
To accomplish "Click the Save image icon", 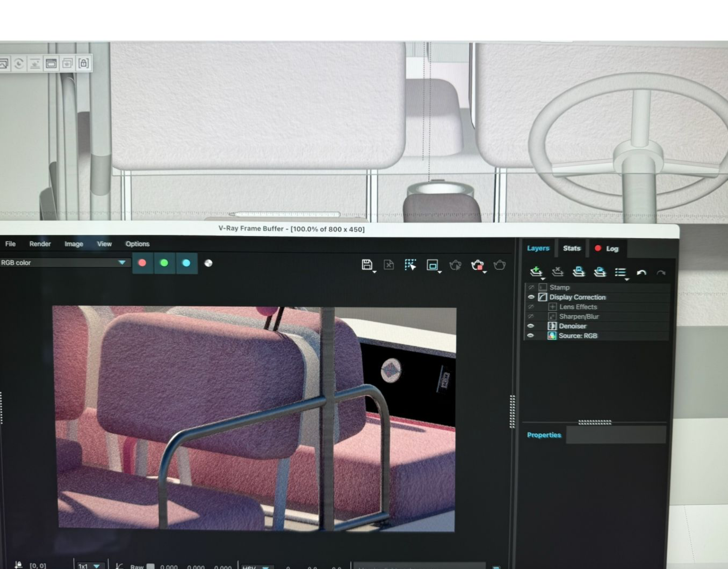I will (367, 264).
